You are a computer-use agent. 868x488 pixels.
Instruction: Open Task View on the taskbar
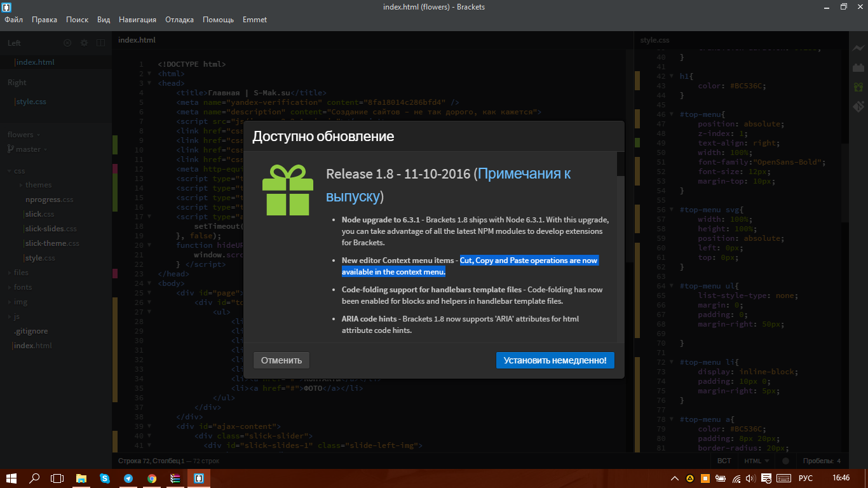coord(58,478)
